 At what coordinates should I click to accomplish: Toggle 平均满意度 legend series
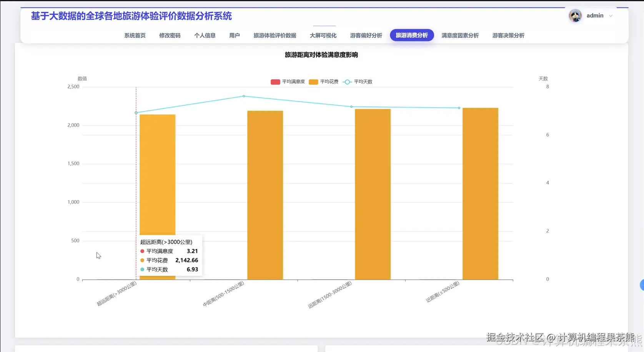(288, 82)
